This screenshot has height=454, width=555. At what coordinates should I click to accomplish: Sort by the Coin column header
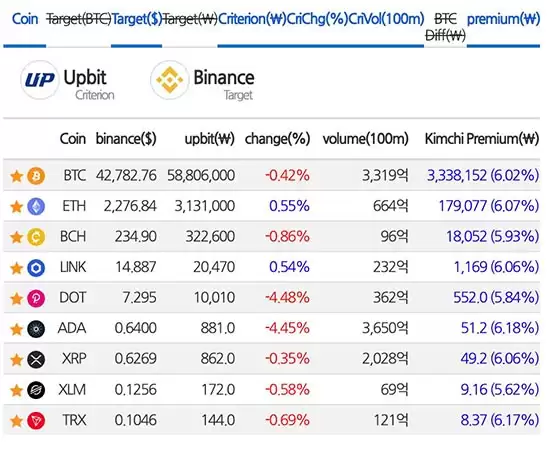73,139
